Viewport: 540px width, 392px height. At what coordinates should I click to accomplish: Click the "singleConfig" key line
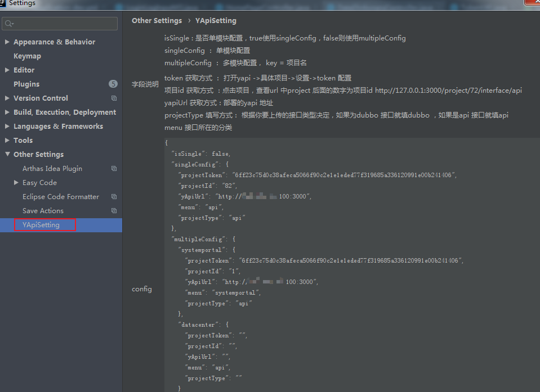pyautogui.click(x=200, y=164)
